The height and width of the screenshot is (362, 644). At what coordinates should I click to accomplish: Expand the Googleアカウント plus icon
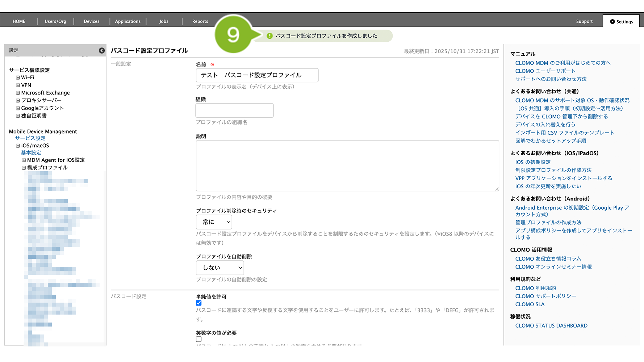click(18, 108)
